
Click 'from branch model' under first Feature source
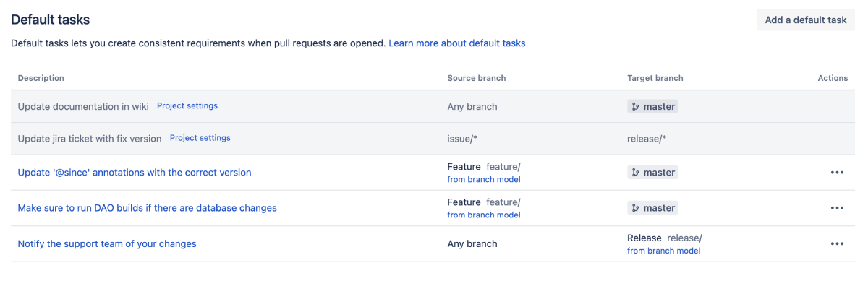(484, 179)
